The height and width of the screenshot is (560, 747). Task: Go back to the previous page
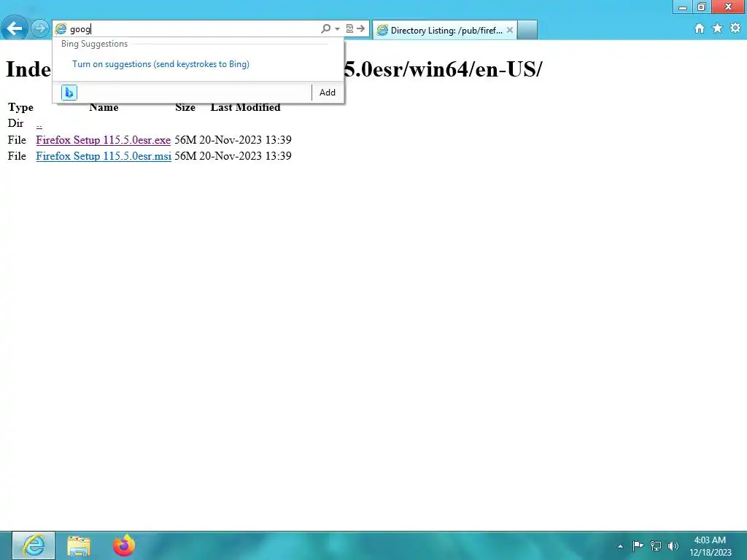(x=15, y=28)
